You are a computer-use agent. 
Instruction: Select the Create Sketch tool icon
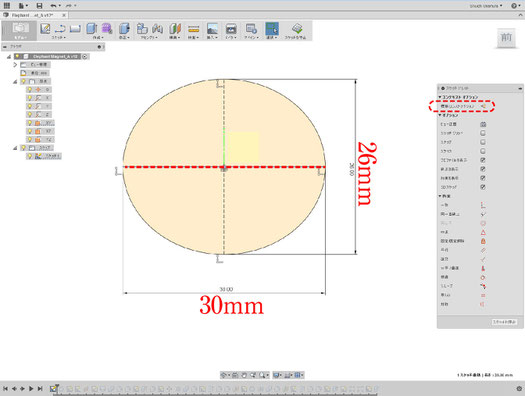pyautogui.click(x=45, y=29)
